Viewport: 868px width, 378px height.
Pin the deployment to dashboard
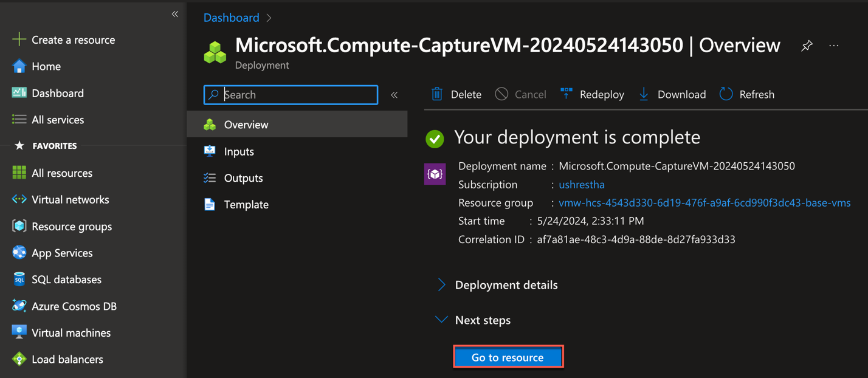[x=807, y=46]
